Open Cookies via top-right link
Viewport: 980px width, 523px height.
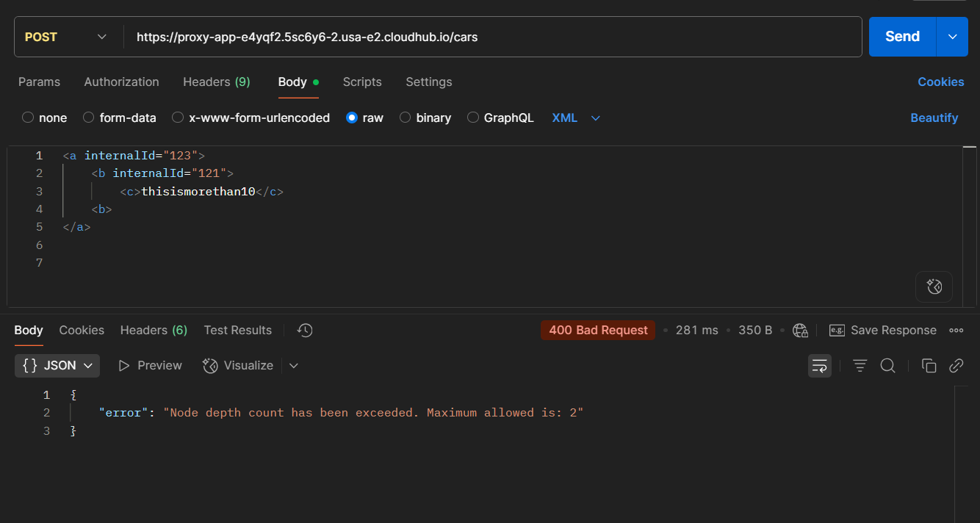click(x=941, y=82)
